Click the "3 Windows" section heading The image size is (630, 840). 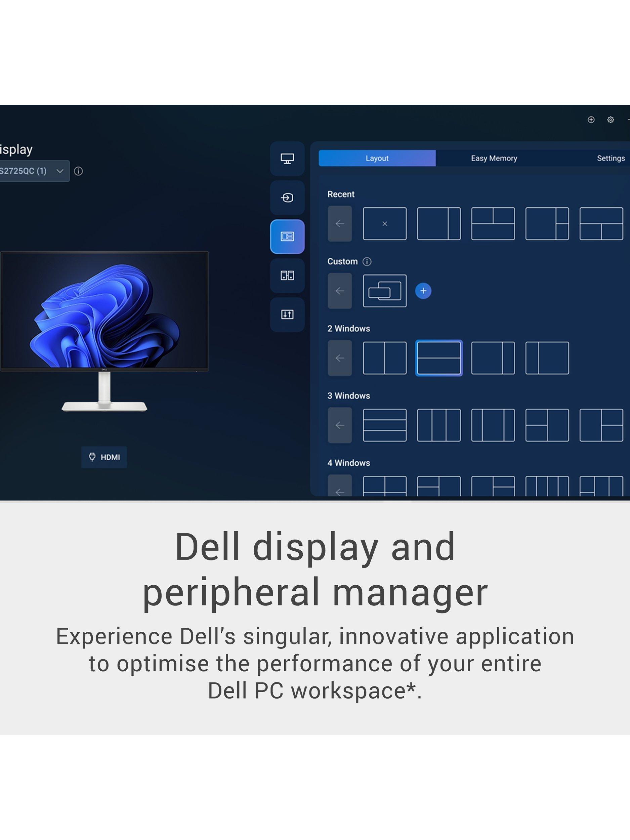click(x=349, y=396)
